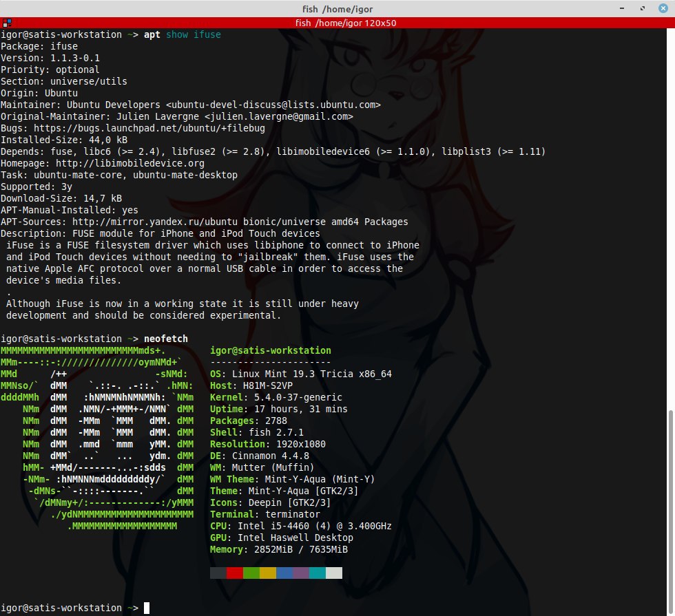Click the 'CPU: Intel i5-4460' line
675x616 pixels.
click(301, 526)
